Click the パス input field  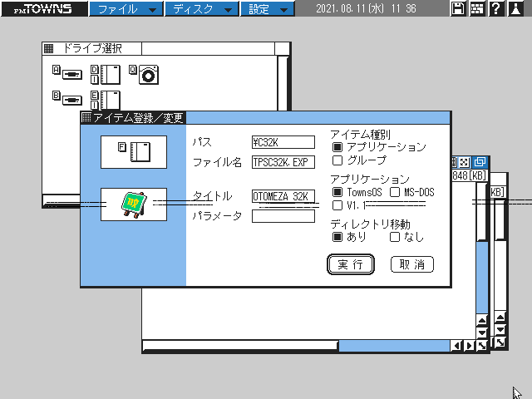click(283, 142)
